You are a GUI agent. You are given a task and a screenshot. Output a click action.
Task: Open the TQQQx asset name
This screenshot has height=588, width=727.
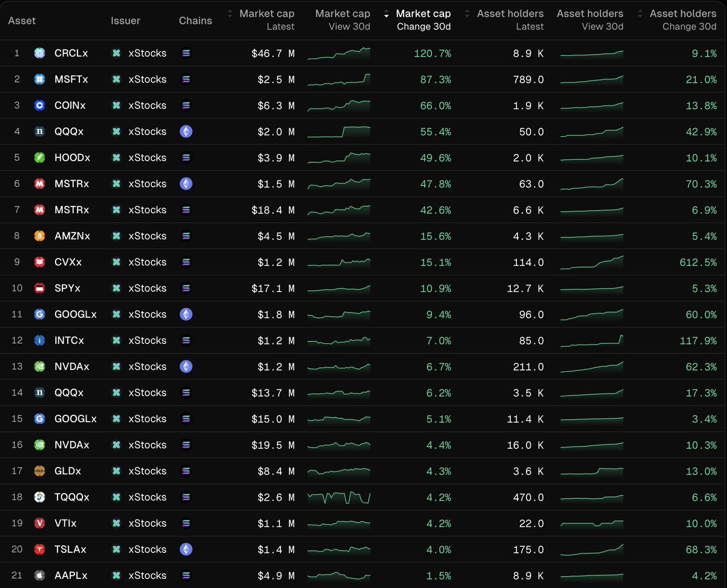point(72,497)
